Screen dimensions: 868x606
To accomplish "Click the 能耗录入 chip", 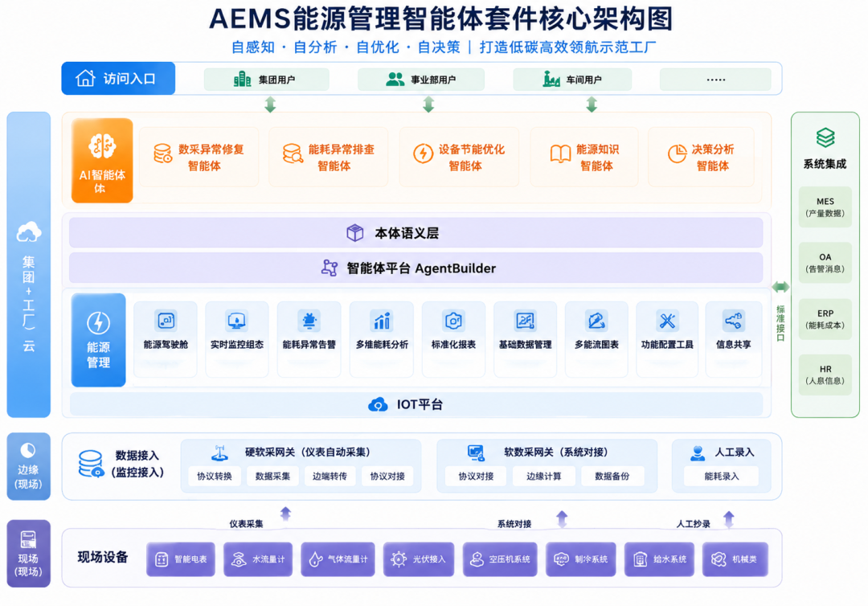I will pos(721,476).
